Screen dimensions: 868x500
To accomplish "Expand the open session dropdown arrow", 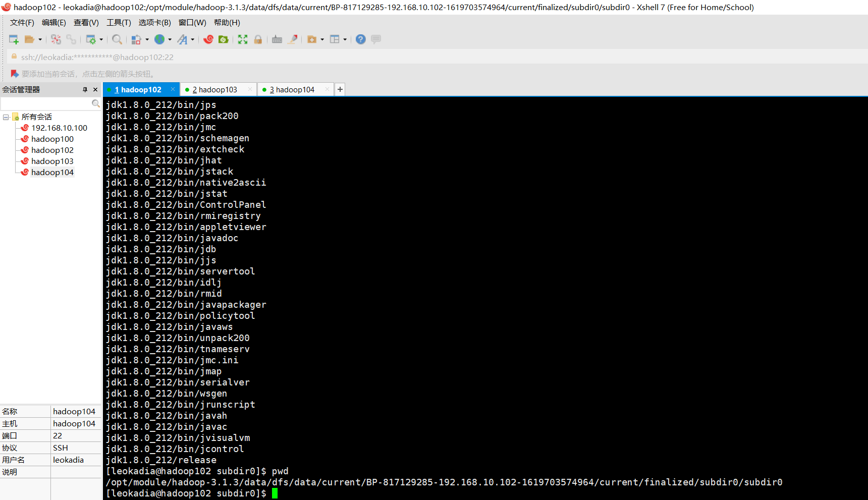I will tap(40, 39).
